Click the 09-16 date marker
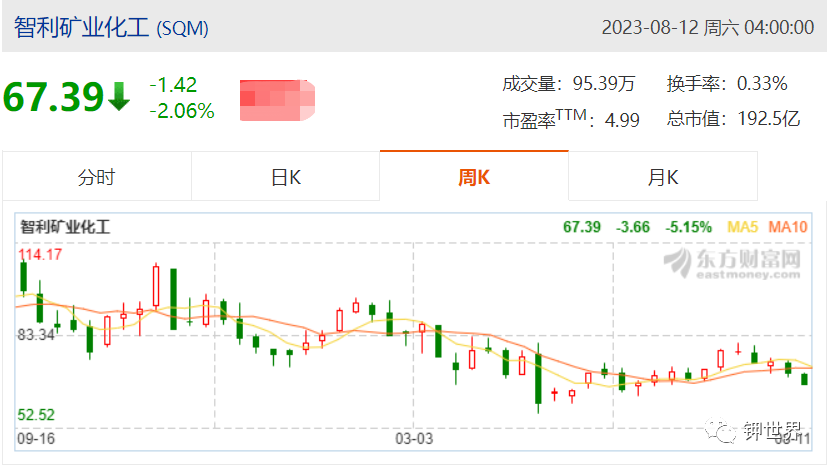This screenshot has height=467, width=829. coord(36,438)
